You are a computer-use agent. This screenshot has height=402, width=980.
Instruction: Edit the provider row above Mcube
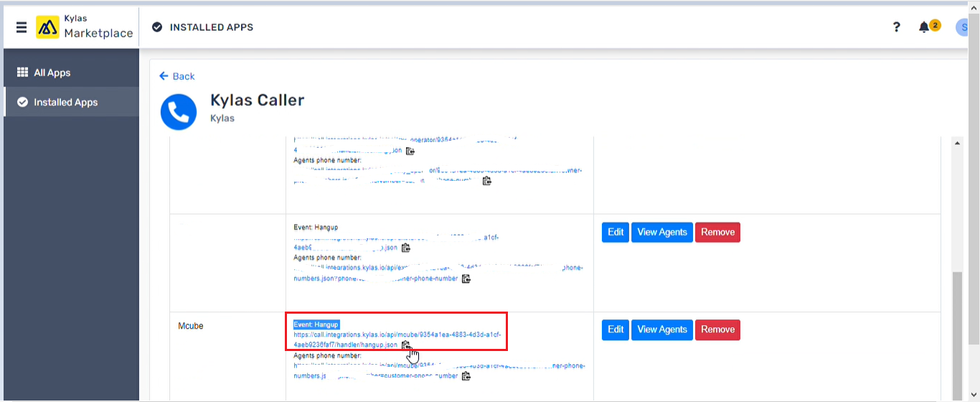click(x=616, y=232)
